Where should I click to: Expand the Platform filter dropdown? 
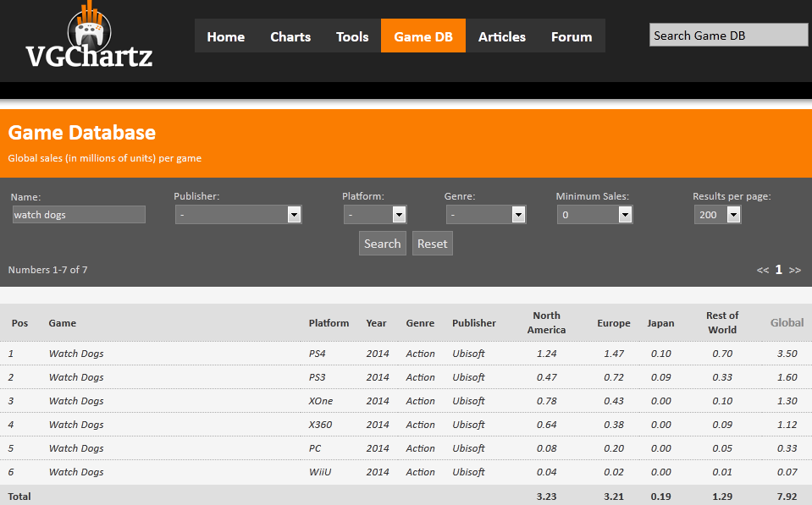coord(375,215)
